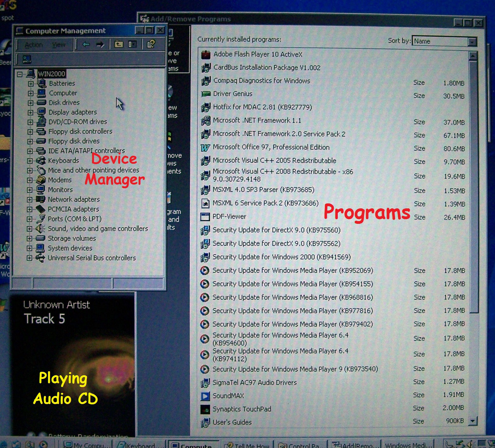
Task: Switch to Add/Remove Programs taskbar button
Action: [x=355, y=445]
